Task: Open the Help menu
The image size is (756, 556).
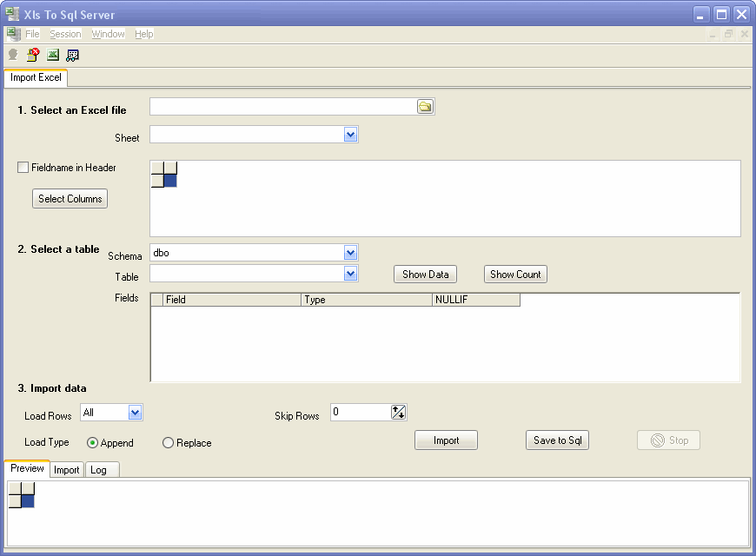Action: (x=143, y=34)
